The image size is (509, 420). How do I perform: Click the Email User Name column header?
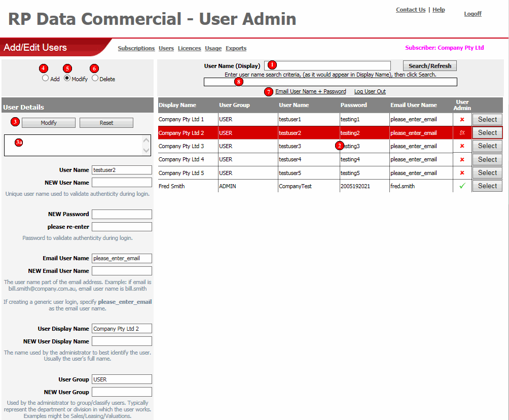(414, 105)
